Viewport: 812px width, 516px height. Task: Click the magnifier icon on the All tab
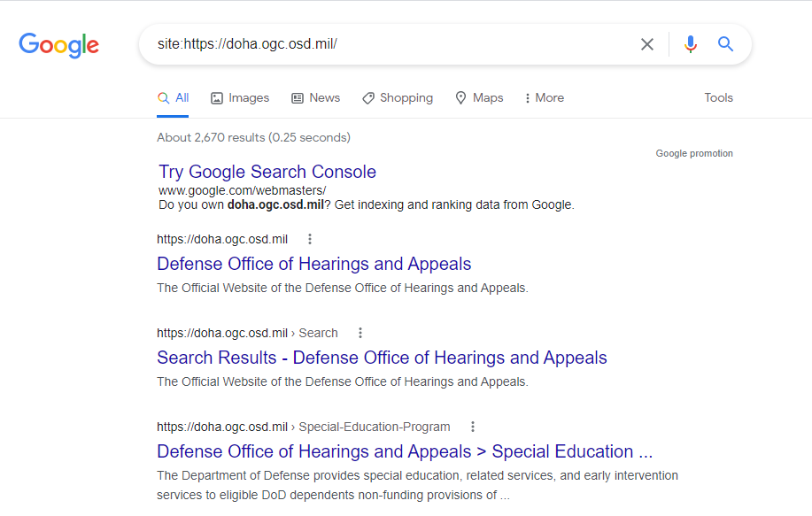pyautogui.click(x=162, y=97)
